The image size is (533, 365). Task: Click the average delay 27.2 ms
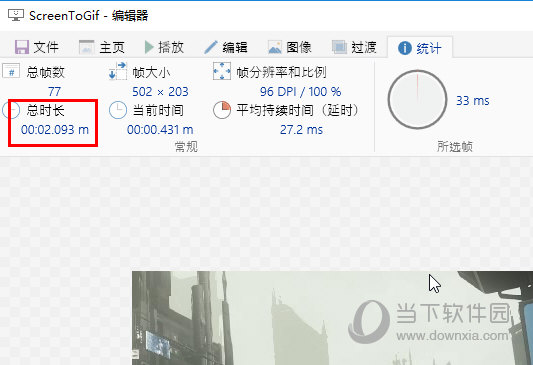[301, 129]
